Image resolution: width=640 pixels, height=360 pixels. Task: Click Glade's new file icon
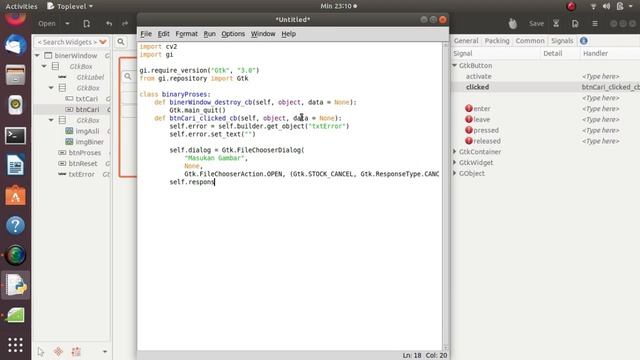pos(87,24)
